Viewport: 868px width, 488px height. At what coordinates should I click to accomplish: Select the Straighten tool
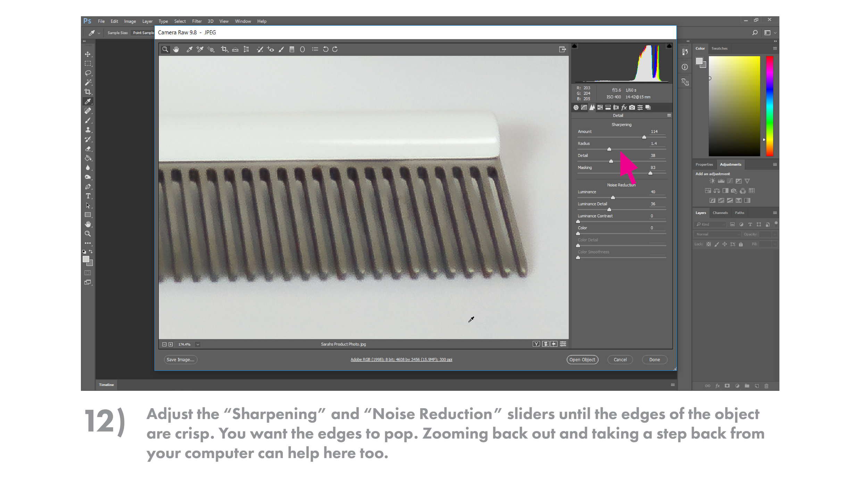tap(235, 49)
